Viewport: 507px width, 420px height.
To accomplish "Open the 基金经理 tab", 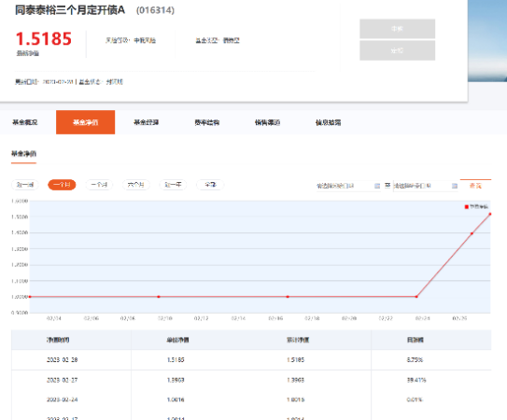I will tap(147, 122).
